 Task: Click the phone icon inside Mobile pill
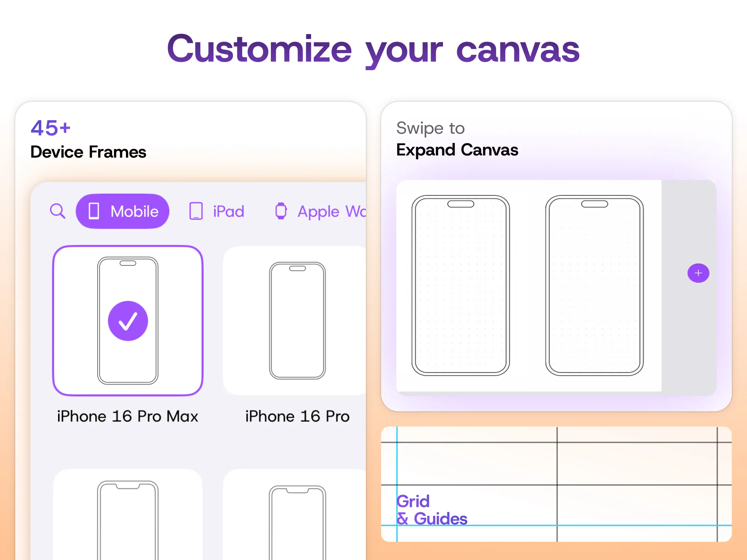[x=94, y=211]
